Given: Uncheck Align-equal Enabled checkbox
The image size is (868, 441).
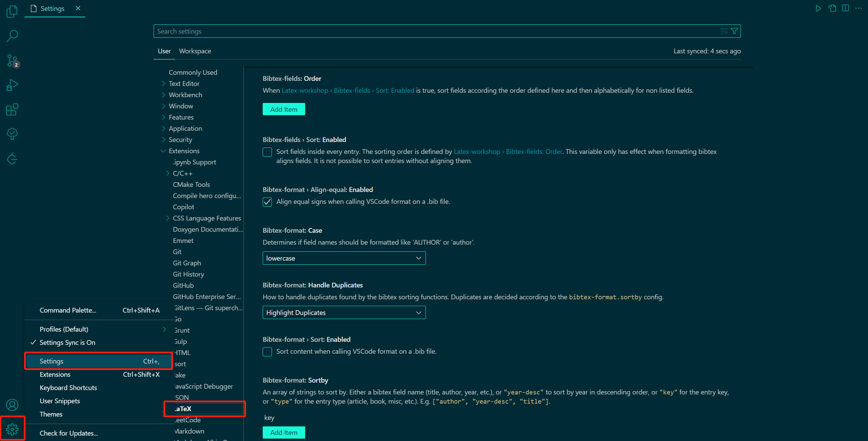Looking at the screenshot, I should click(267, 202).
